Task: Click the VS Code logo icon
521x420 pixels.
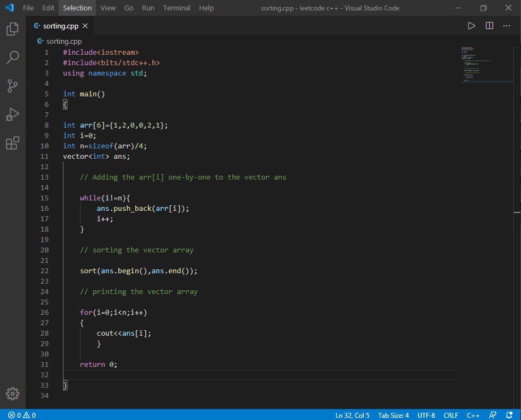Action: pos(9,8)
